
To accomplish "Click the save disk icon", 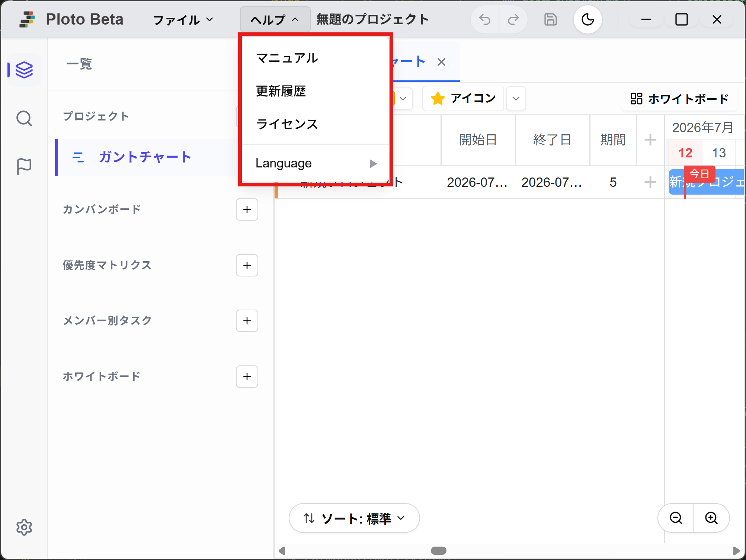I will 551,19.
